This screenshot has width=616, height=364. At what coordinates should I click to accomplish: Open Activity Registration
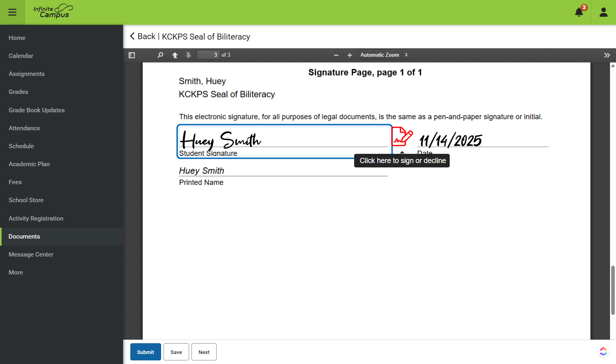[62, 219]
